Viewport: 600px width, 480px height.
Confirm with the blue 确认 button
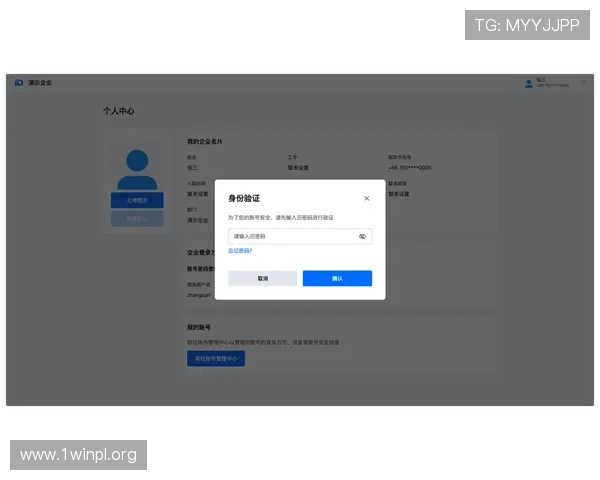(337, 278)
